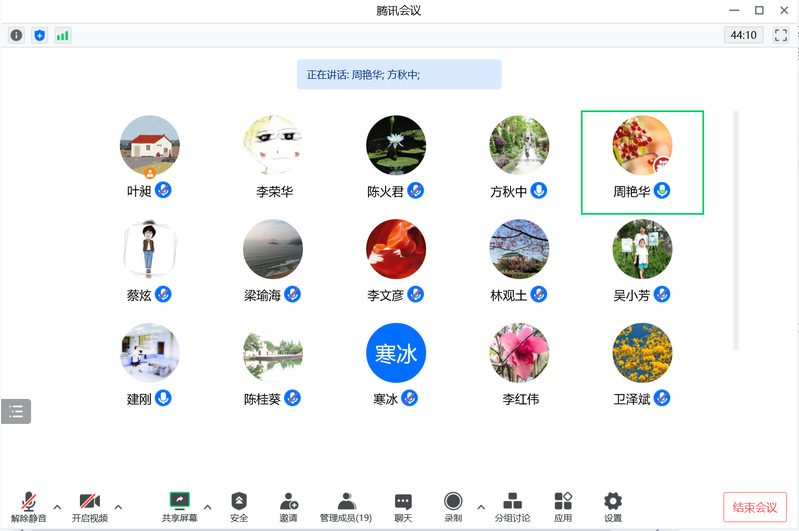Open the 应用 apps panel
The height and width of the screenshot is (531, 799).
563,507
